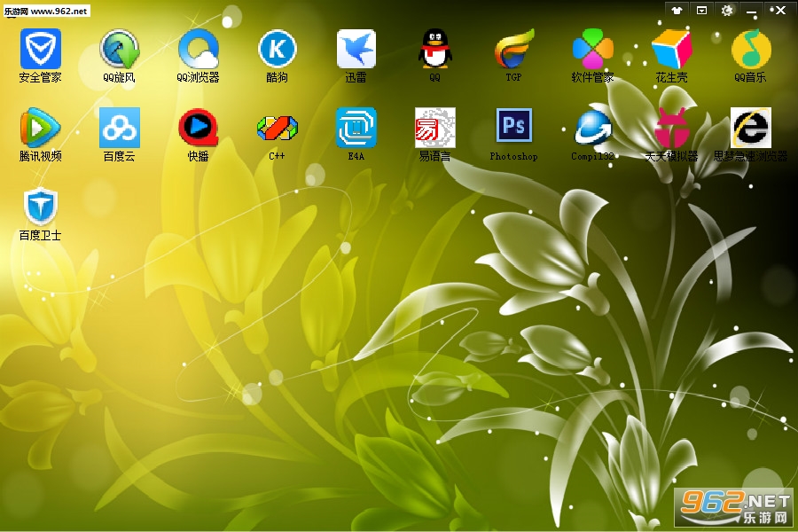
Task: Launch the 花生壳 cube icon
Action: click(672, 49)
